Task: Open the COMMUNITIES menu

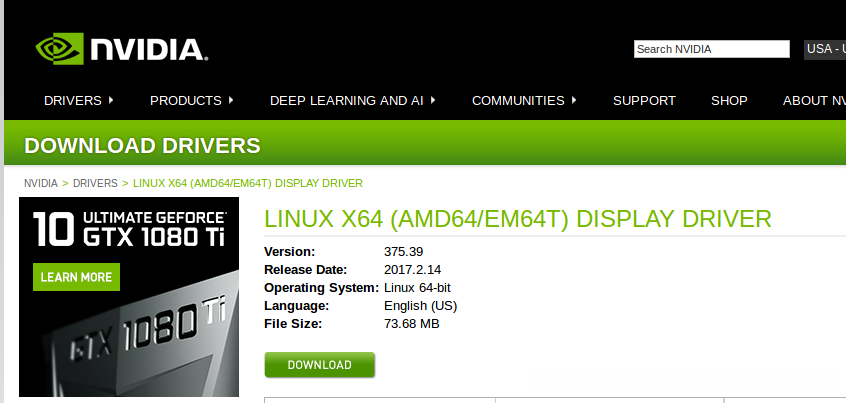Action: (518, 100)
